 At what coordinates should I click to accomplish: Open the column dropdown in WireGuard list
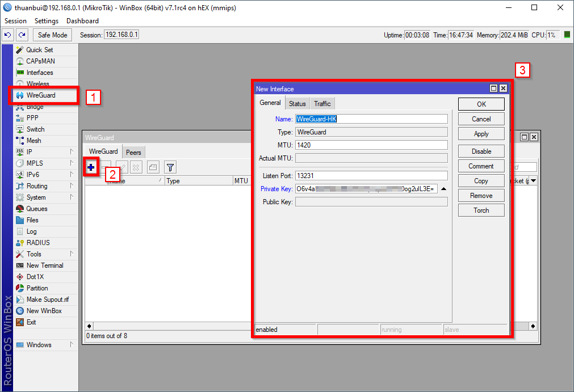point(533,181)
